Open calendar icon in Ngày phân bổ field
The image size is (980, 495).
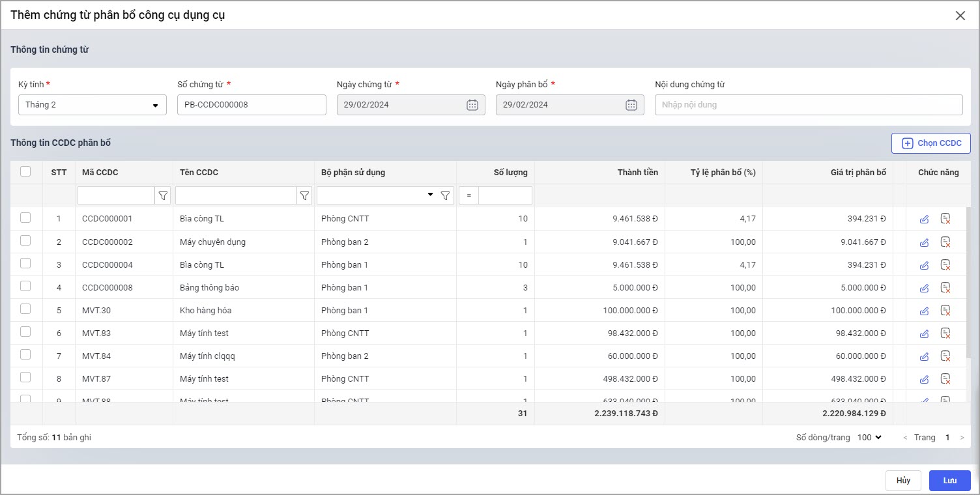coord(631,105)
